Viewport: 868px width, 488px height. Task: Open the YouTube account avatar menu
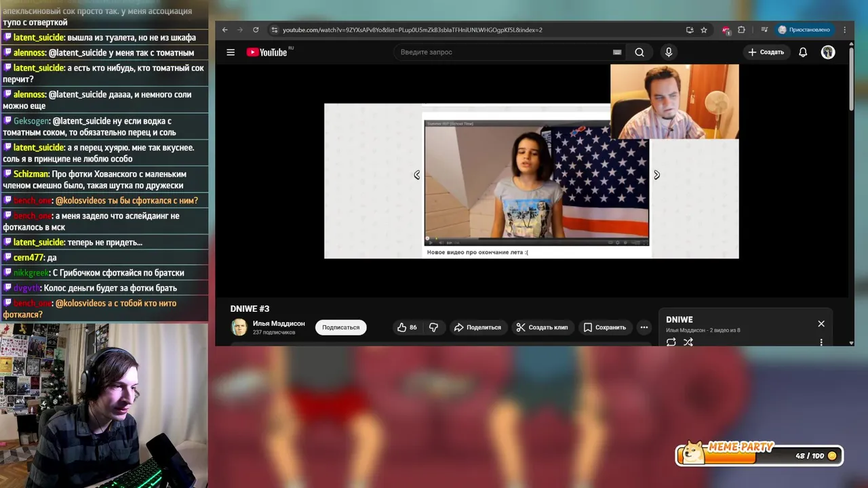click(x=828, y=52)
